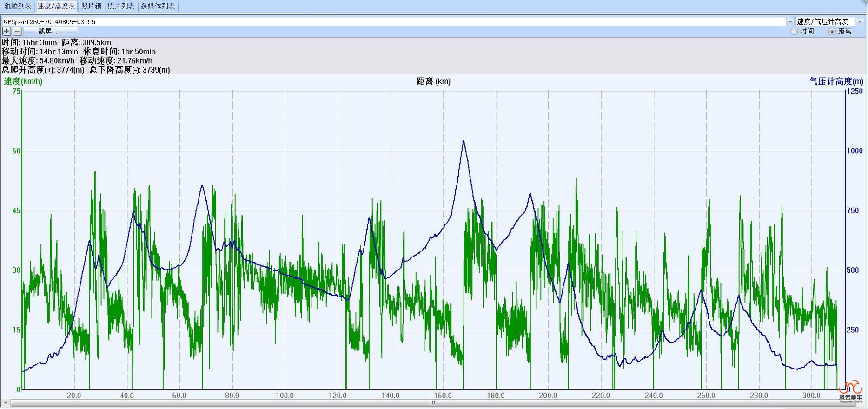Go to the 照片列表 tab
This screenshot has width=868, height=409.
[x=121, y=6]
